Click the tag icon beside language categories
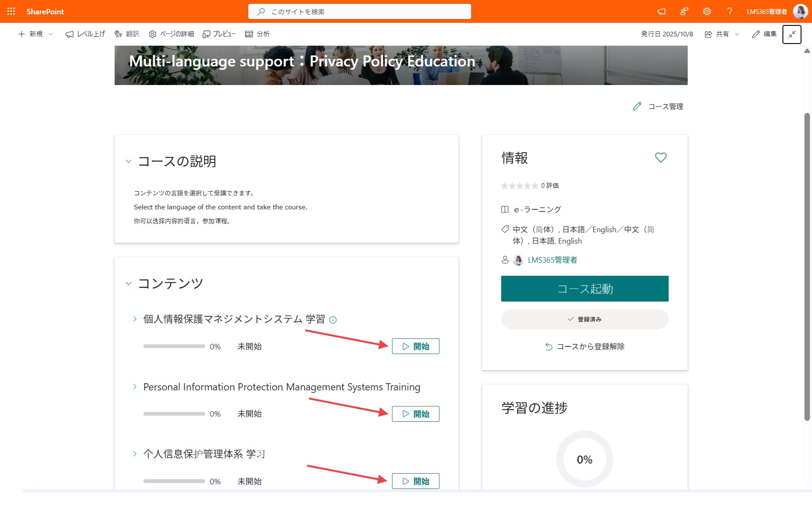The width and height of the screenshot is (812, 505). tap(505, 229)
